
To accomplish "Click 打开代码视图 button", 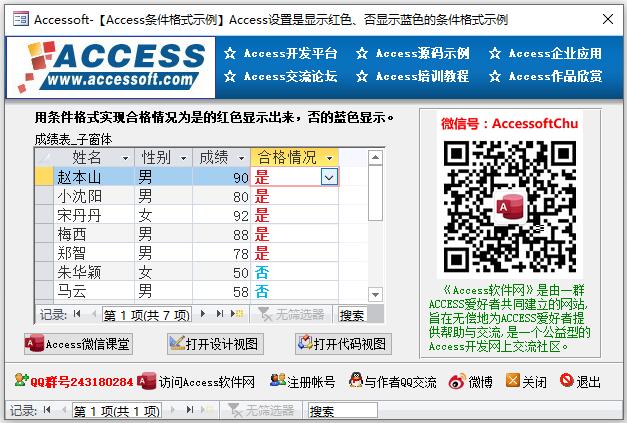I will pos(343,344).
